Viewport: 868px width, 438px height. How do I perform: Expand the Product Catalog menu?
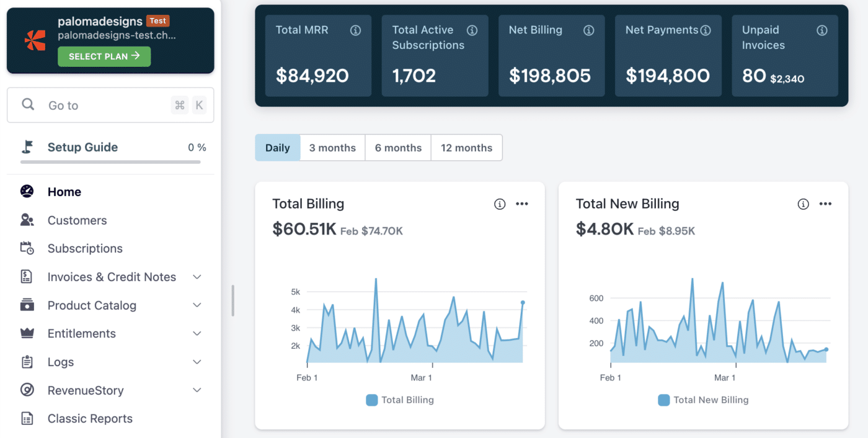[x=197, y=305]
